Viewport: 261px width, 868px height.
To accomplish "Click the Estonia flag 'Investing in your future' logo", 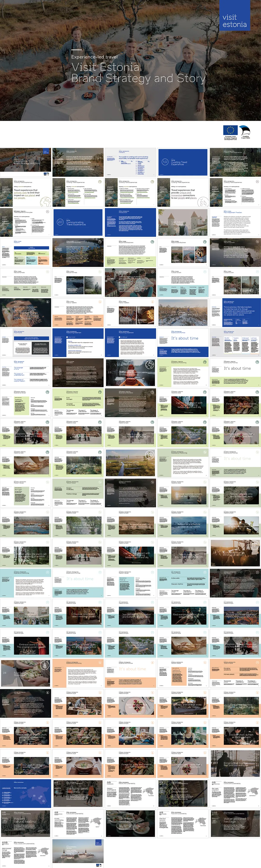I will pos(245,130).
